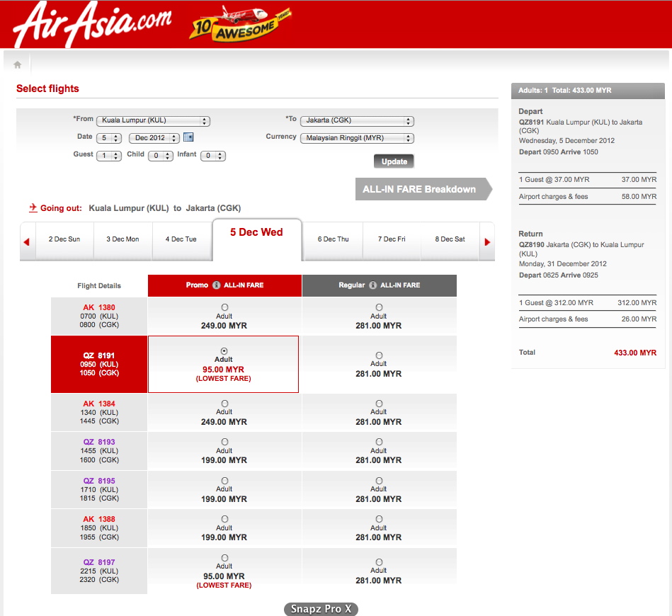Select AK 1380 promo fare 249.00 MYR
Screen dimensions: 672x616
[224, 307]
